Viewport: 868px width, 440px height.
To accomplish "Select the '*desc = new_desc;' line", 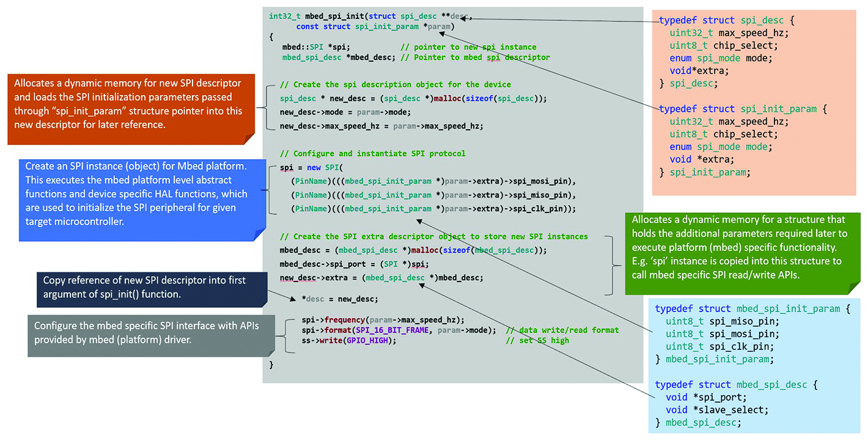I will pos(340,299).
